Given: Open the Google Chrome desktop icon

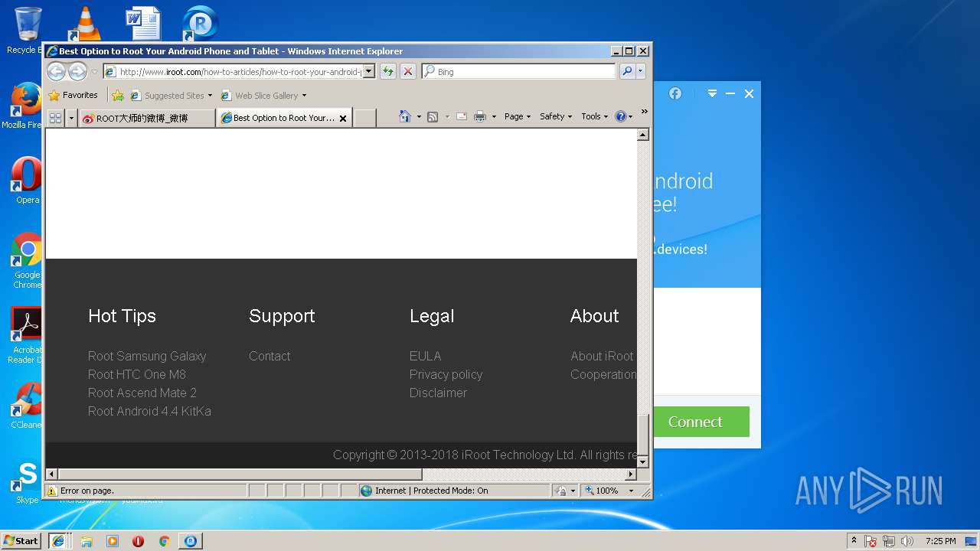Looking at the screenshot, I should coord(27,260).
